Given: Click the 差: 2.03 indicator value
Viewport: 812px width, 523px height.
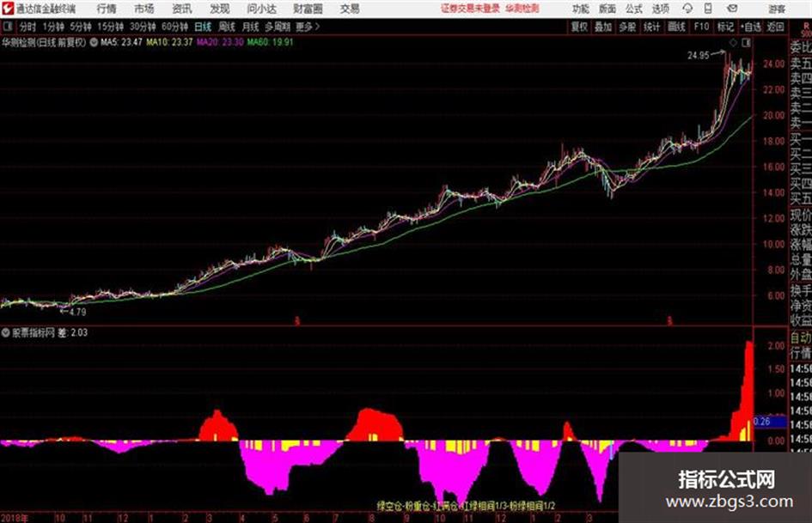Looking at the screenshot, I should point(72,332).
